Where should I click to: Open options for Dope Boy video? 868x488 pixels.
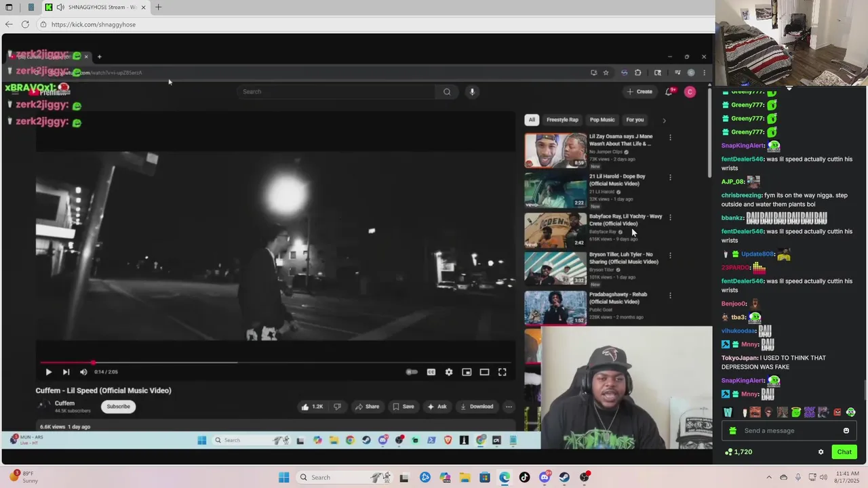coord(670,178)
